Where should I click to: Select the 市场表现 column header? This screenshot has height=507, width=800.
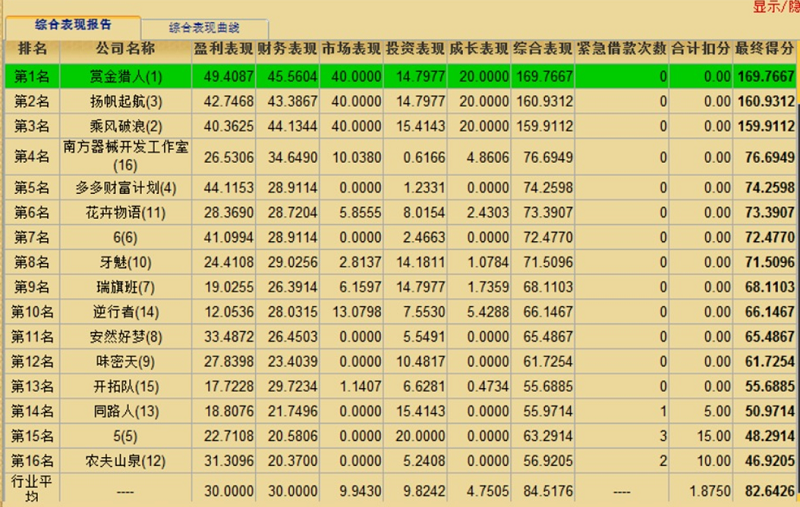(352, 48)
